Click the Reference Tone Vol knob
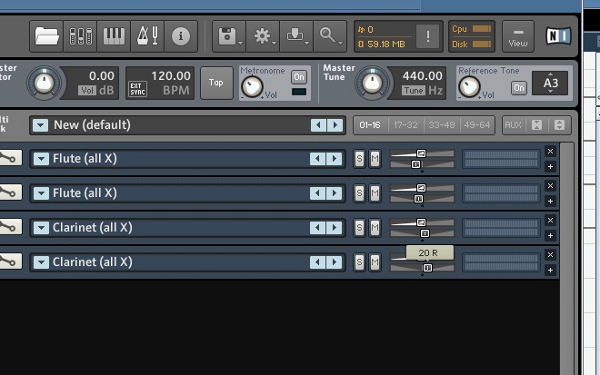Screen dimensions: 600x375 pyautogui.click(x=470, y=86)
